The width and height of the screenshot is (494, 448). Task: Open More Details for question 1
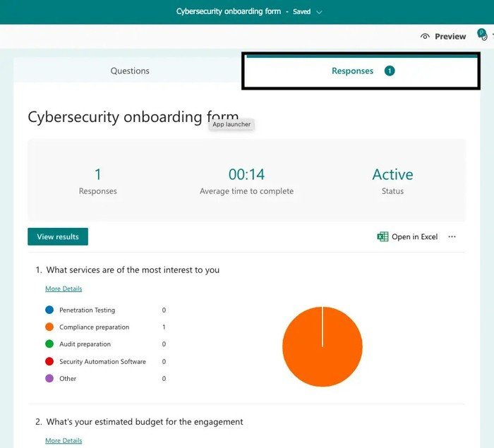(x=64, y=289)
